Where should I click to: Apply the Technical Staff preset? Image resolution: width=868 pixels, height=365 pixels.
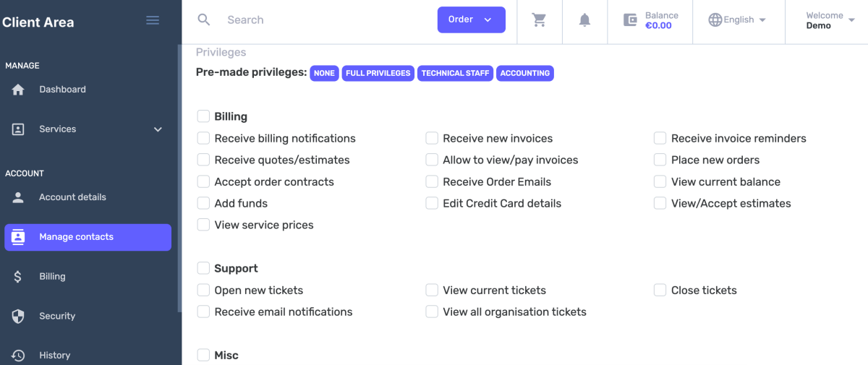click(x=456, y=73)
